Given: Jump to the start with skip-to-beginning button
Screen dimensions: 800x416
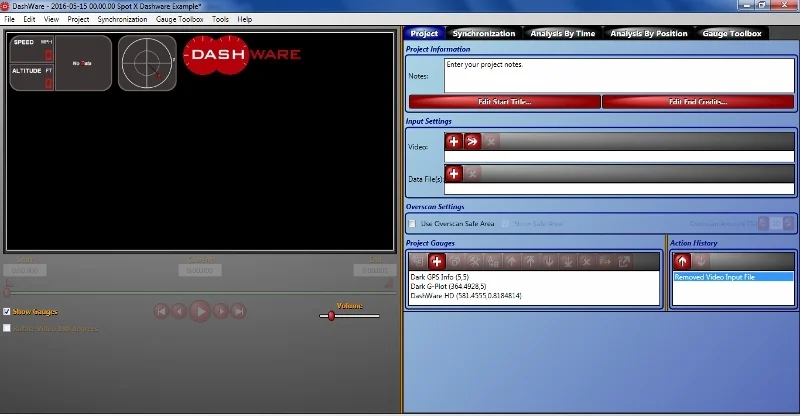Looking at the screenshot, I should (x=161, y=311).
